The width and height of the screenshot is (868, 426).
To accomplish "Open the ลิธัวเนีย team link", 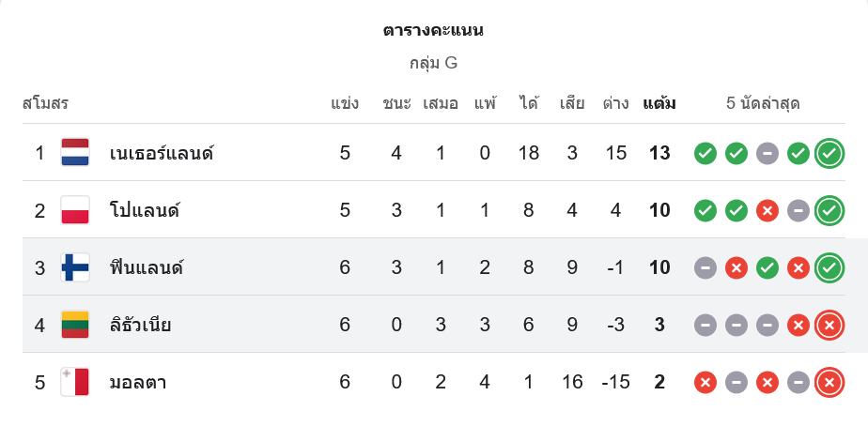I will pos(140,326).
